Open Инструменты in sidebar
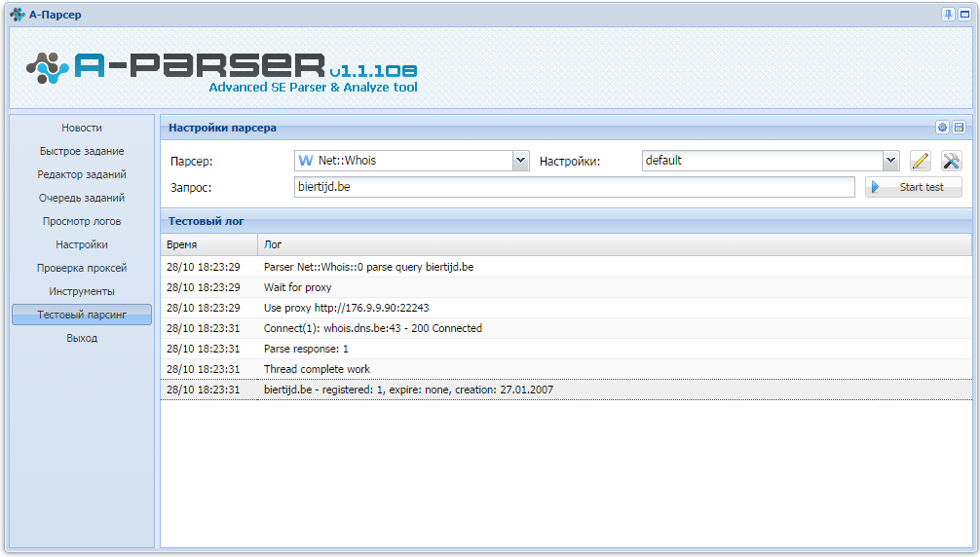 [x=82, y=291]
